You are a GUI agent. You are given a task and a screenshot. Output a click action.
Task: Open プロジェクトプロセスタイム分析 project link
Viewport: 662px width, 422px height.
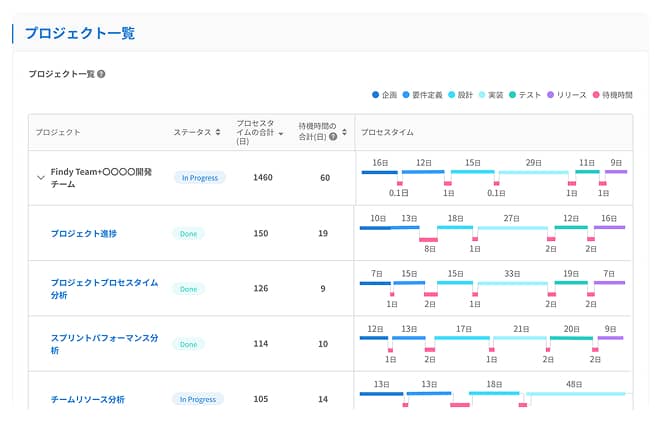pyautogui.click(x=104, y=289)
